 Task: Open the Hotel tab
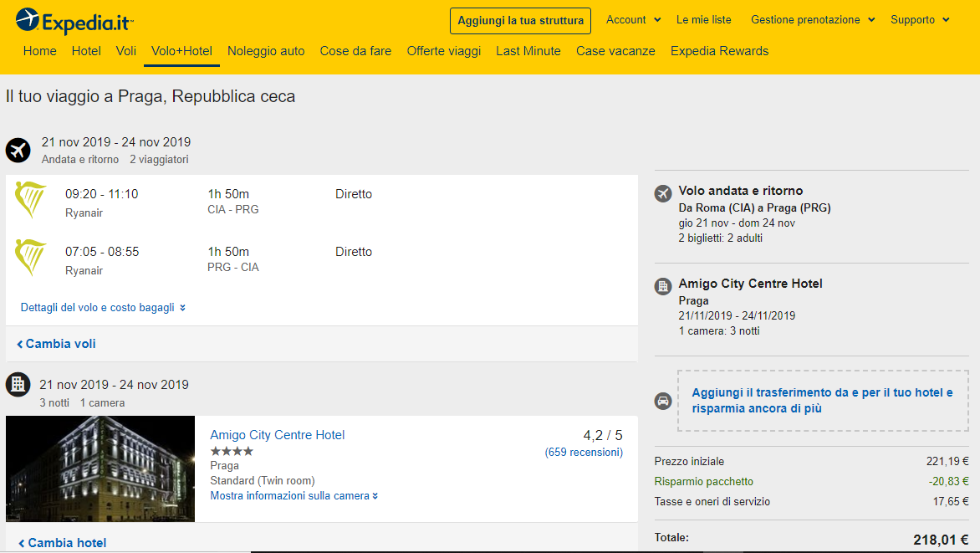point(86,51)
